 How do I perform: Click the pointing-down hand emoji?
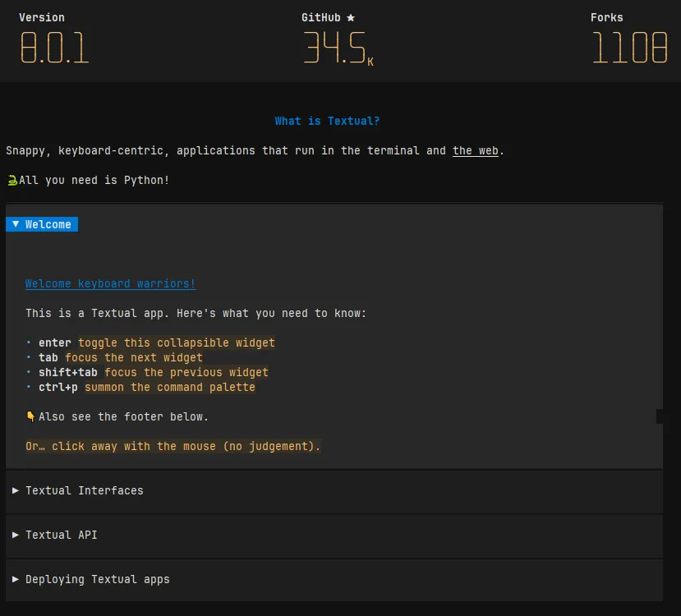(x=30, y=416)
